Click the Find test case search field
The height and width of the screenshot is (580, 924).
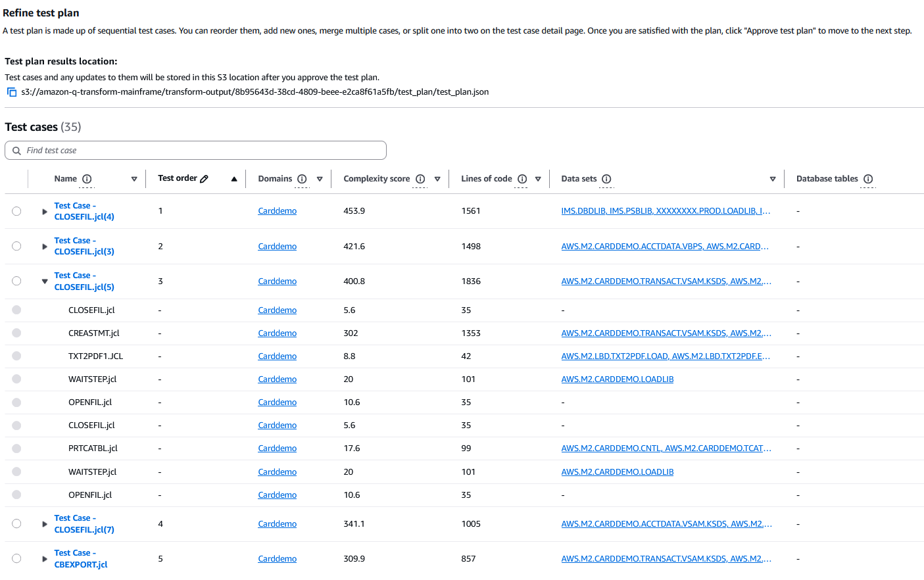[x=196, y=151]
